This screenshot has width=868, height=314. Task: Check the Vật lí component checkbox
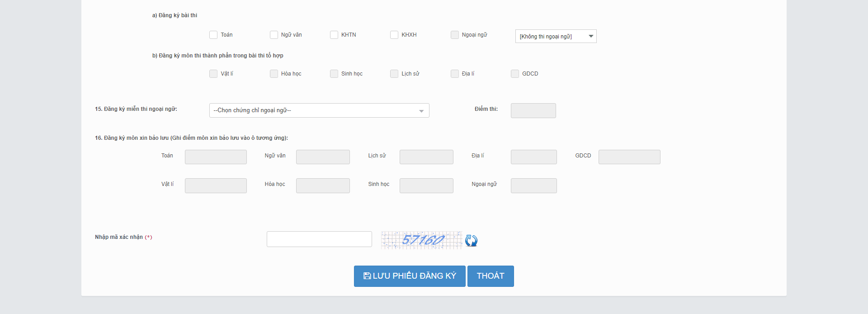click(x=213, y=74)
